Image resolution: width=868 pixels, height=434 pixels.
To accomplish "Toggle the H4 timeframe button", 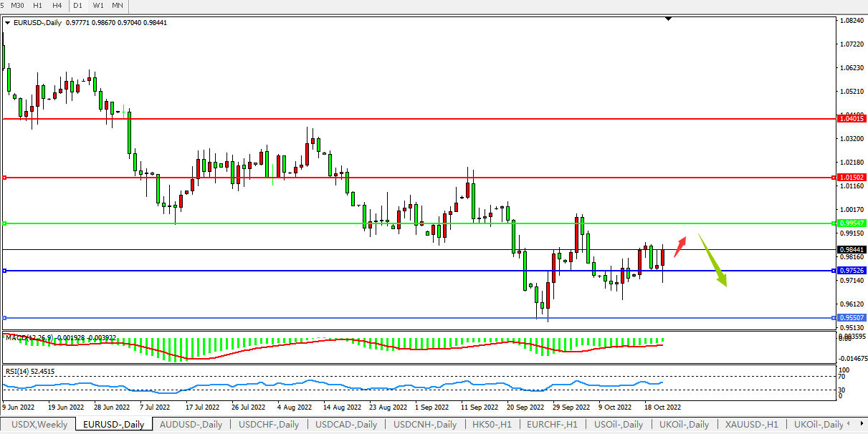I will pos(57,6).
